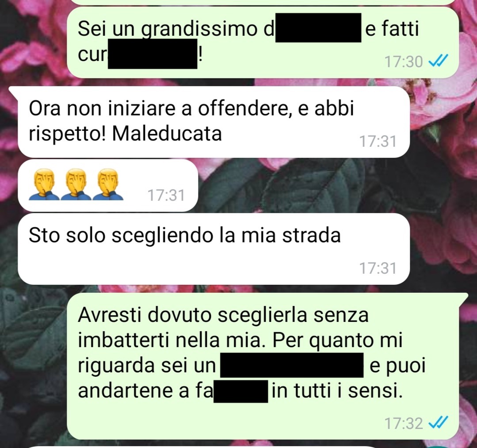Tap the 17:32 timestamp
Viewport: 477px width, 448px height.
click(x=403, y=423)
